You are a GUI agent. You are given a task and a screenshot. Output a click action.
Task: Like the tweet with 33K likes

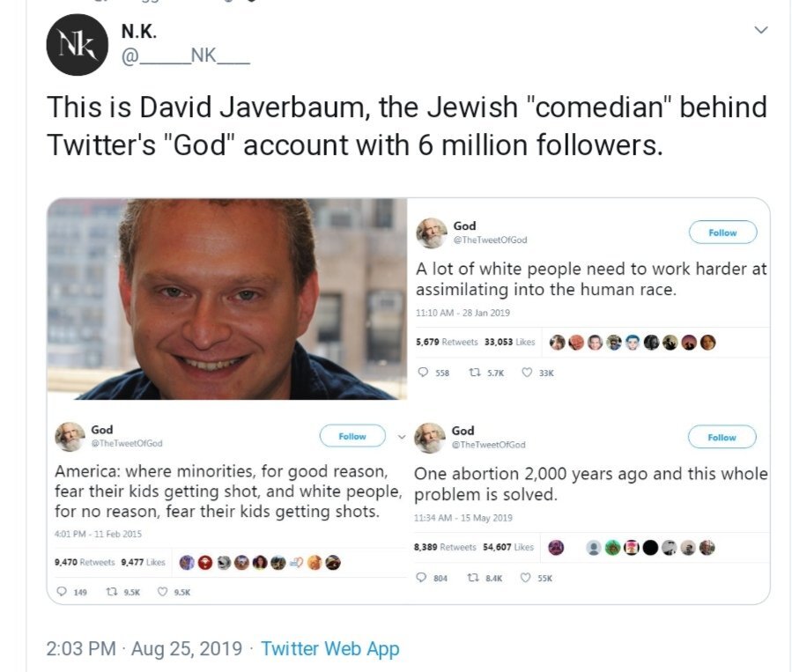tap(528, 373)
